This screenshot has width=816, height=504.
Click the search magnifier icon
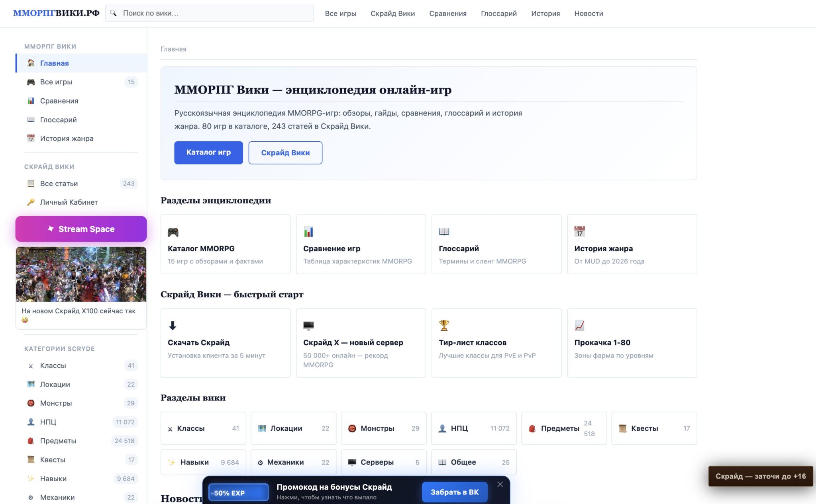(114, 13)
